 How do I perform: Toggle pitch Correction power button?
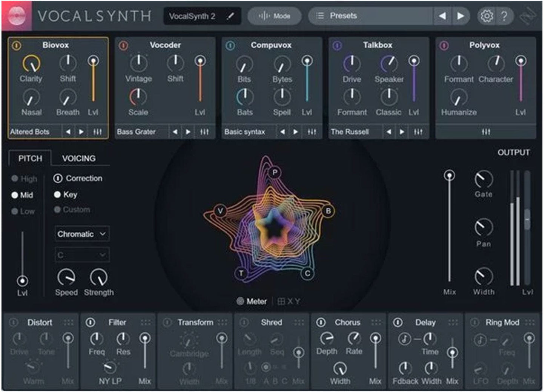click(x=58, y=178)
